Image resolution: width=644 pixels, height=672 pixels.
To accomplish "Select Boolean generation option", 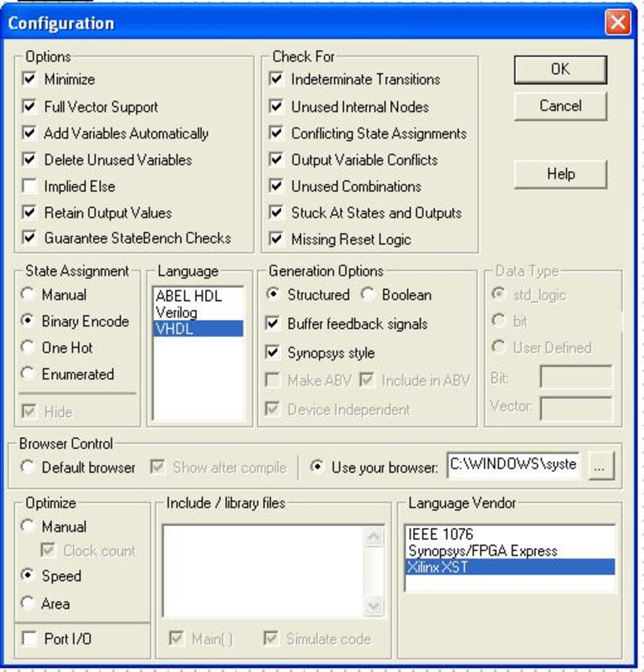I will [x=367, y=295].
